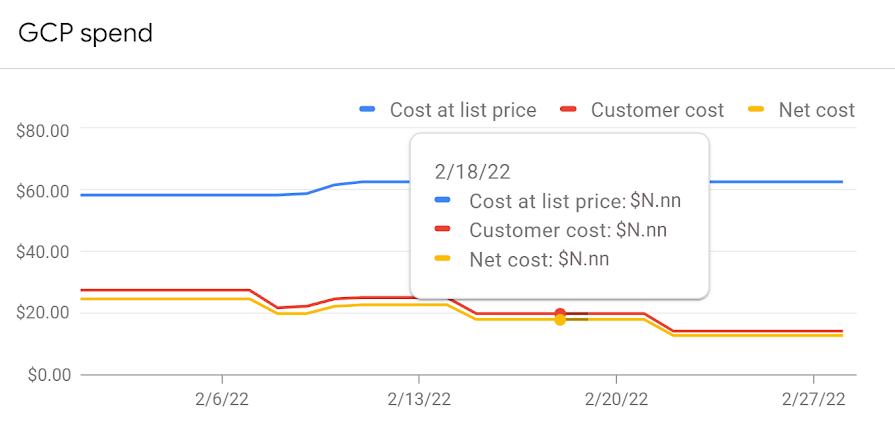Click the red data point on 2/18/22
The height and width of the screenshot is (424, 895).
pyautogui.click(x=560, y=313)
